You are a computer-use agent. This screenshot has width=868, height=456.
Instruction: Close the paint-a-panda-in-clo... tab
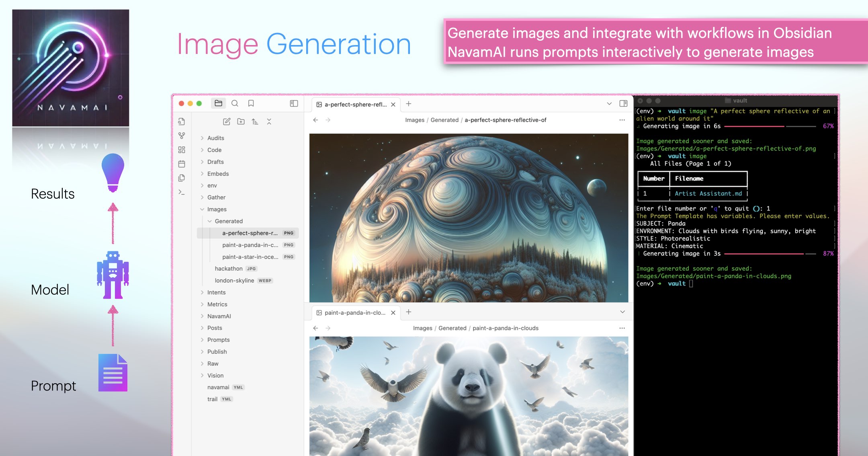pyautogui.click(x=393, y=313)
